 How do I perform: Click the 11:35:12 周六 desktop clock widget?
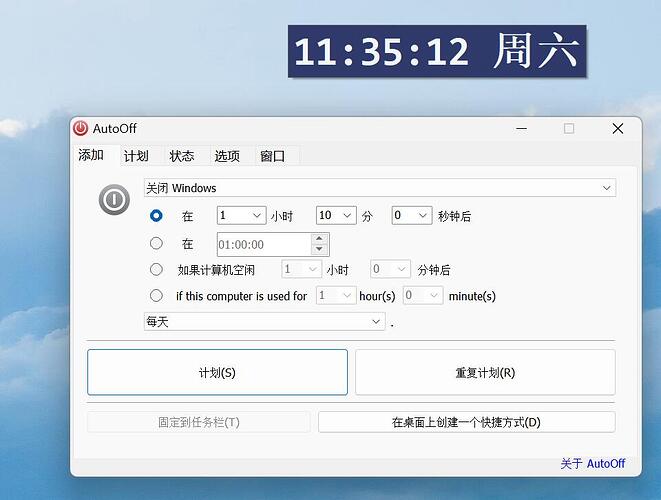(437, 51)
